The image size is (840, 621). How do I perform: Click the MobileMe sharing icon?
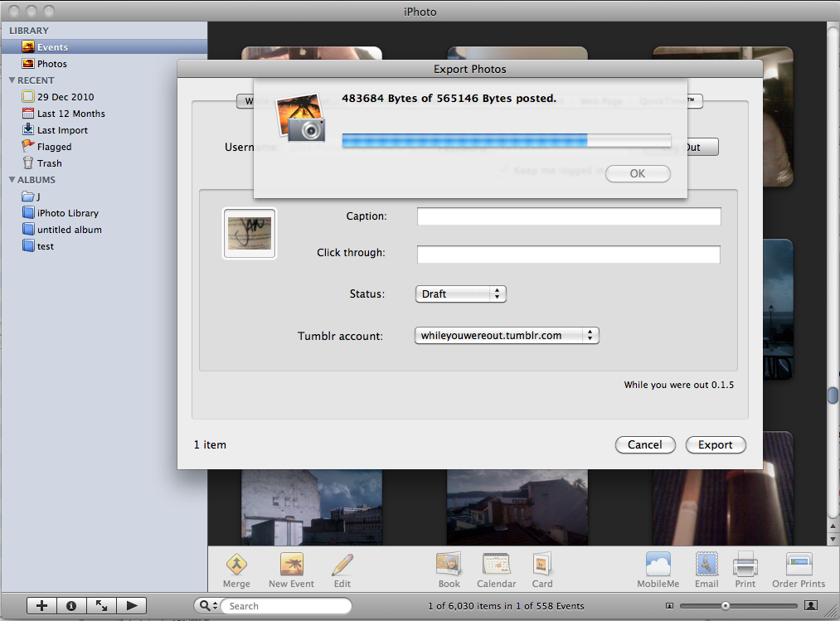[x=658, y=570]
